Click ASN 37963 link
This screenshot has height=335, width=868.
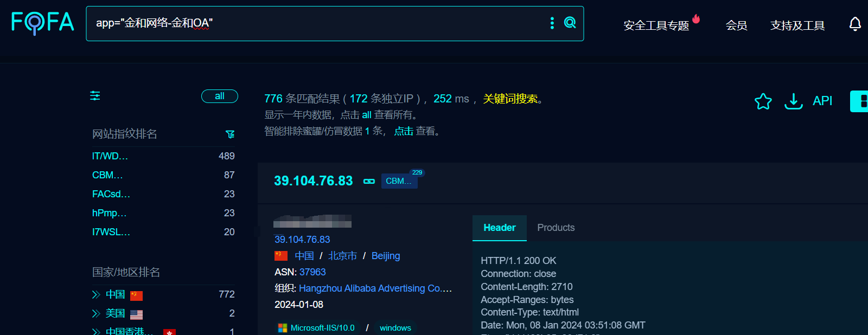click(x=312, y=272)
